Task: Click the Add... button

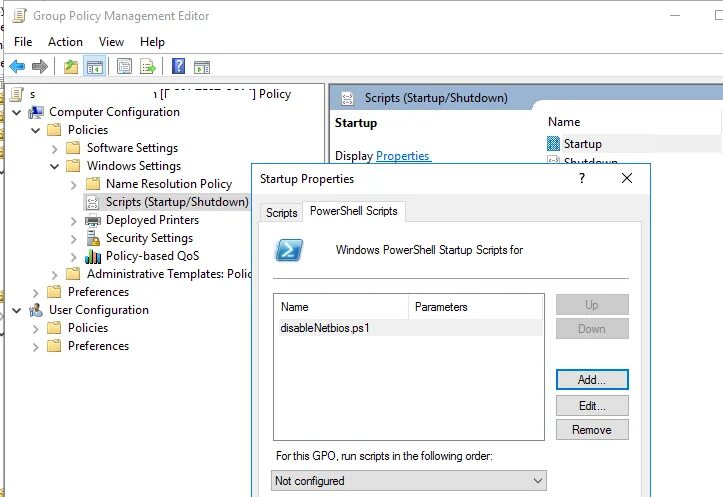Action: [592, 379]
